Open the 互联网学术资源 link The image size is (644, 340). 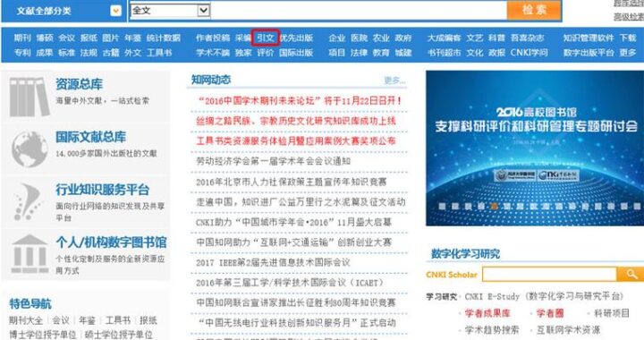click(569, 330)
